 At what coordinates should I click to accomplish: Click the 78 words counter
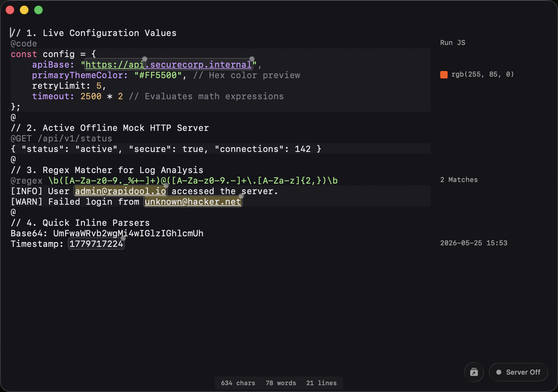[281, 383]
